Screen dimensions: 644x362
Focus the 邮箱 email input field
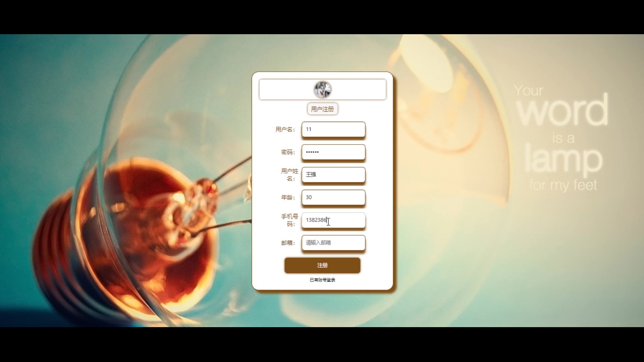(333, 243)
